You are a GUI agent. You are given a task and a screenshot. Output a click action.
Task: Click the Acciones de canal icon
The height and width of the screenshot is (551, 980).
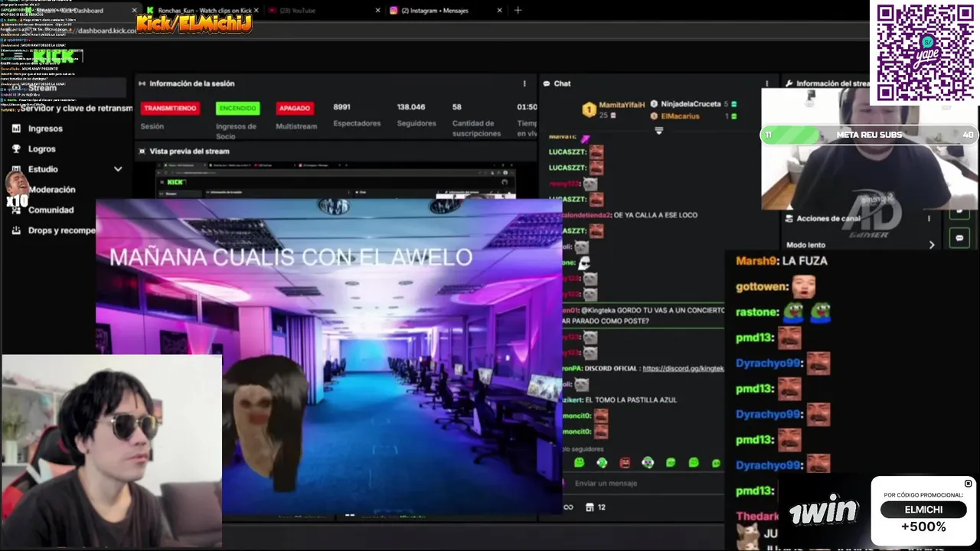tap(788, 219)
